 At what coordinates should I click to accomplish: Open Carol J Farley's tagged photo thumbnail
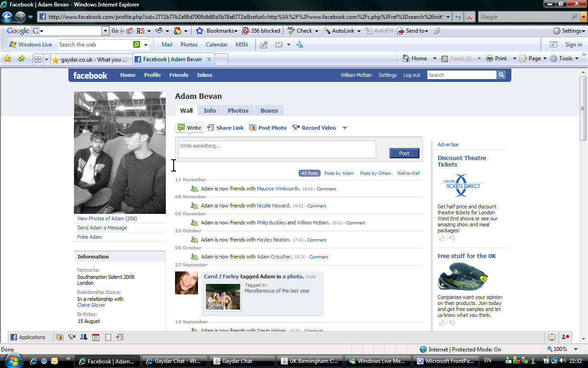point(223,296)
